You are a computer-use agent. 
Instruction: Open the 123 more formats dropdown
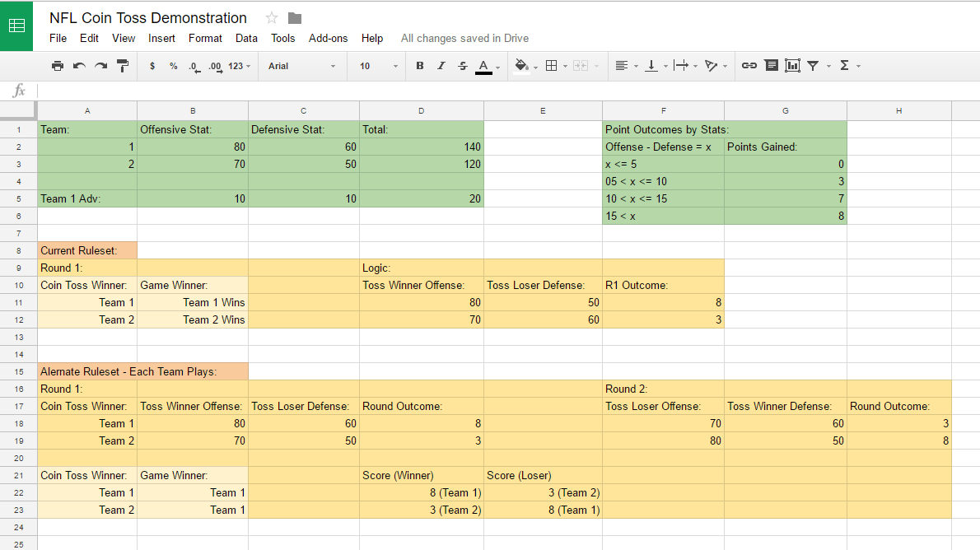[240, 66]
